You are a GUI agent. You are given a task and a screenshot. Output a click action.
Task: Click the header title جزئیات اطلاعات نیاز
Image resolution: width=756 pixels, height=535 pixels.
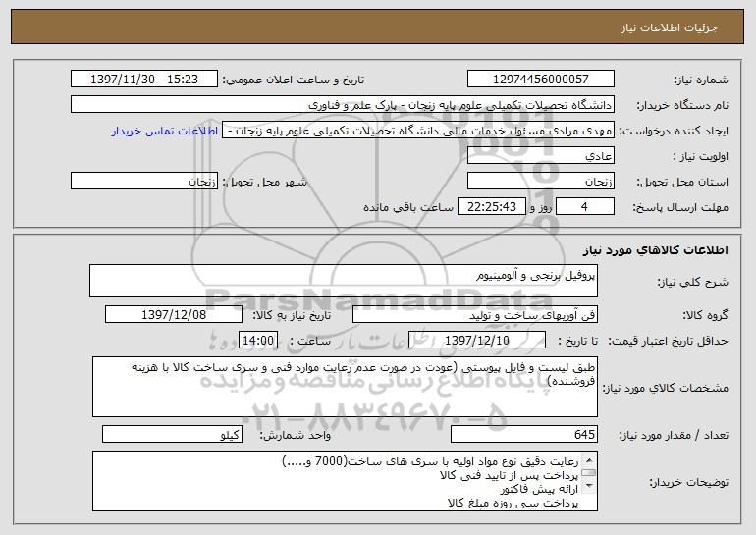(x=669, y=27)
